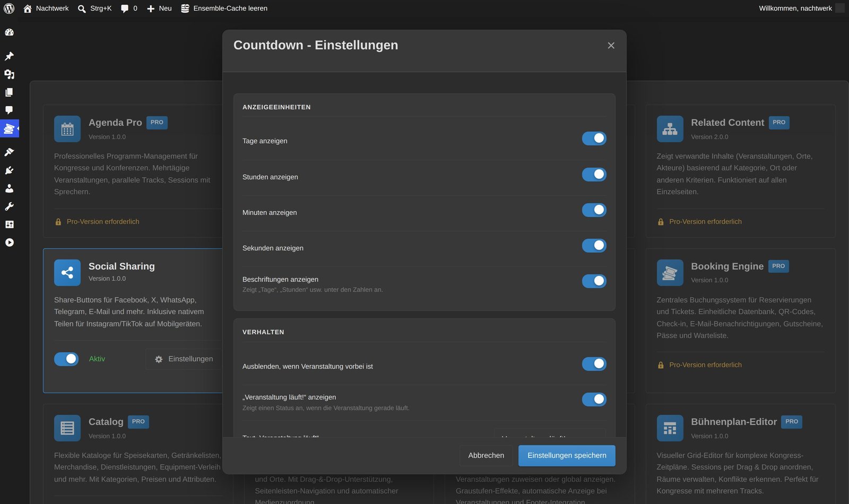Image resolution: width=849 pixels, height=504 pixels.
Task: Click Einstellungen speichern button
Action: 567,456
